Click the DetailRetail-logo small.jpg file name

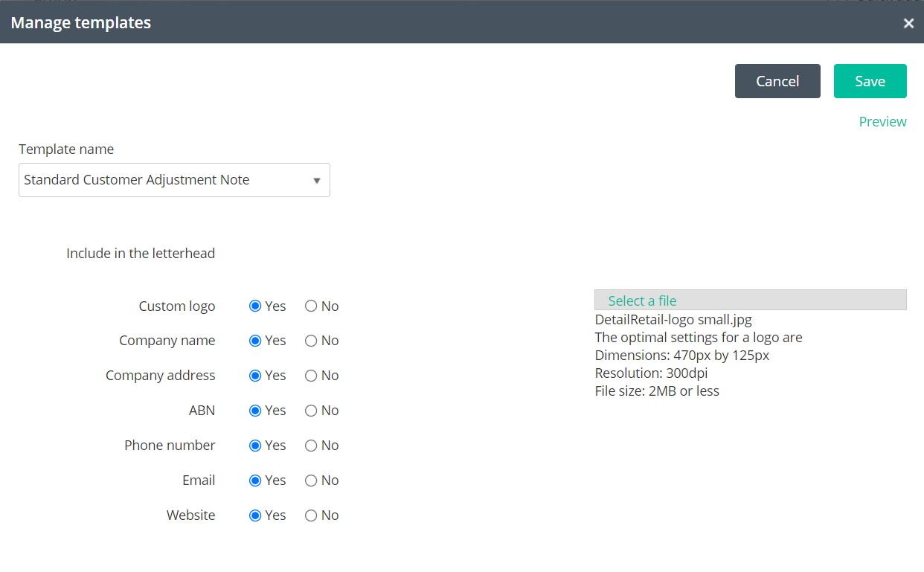[x=673, y=320]
